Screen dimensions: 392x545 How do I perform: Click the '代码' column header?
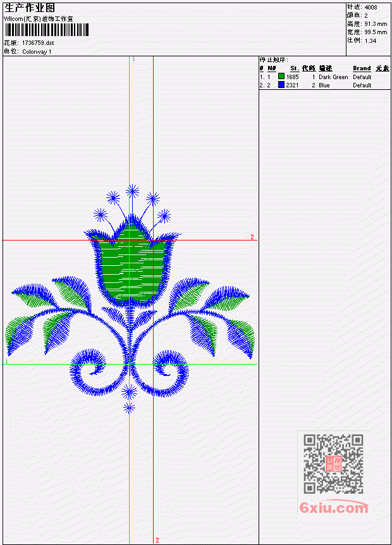(309, 68)
